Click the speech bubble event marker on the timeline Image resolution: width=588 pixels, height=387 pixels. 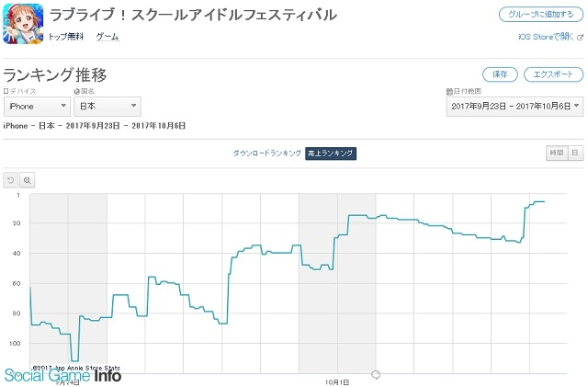coord(376,374)
